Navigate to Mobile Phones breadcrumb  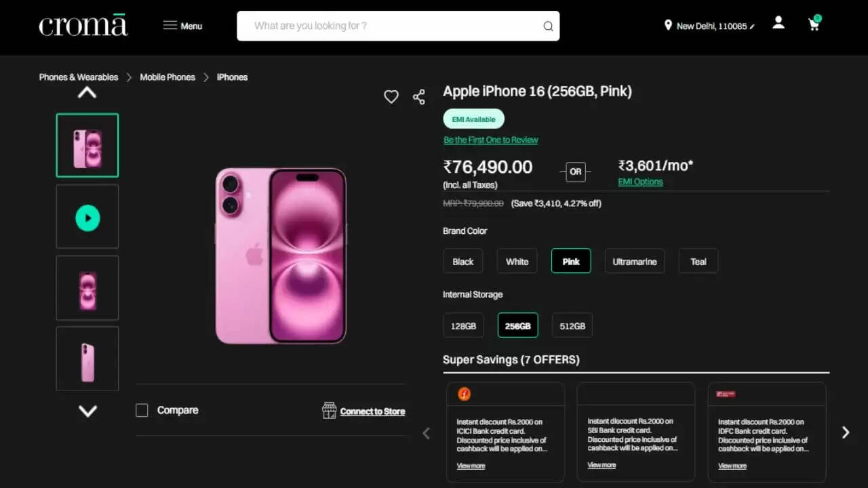(x=167, y=77)
